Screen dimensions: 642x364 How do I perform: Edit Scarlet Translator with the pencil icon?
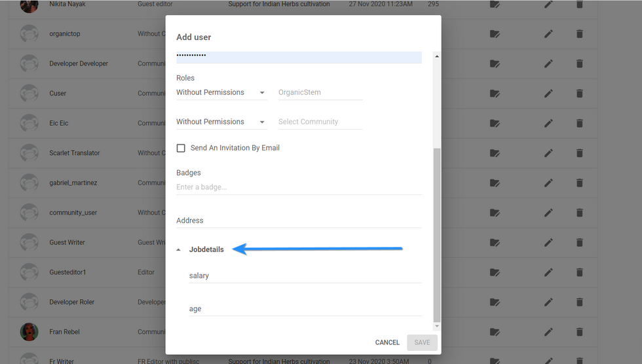click(548, 153)
